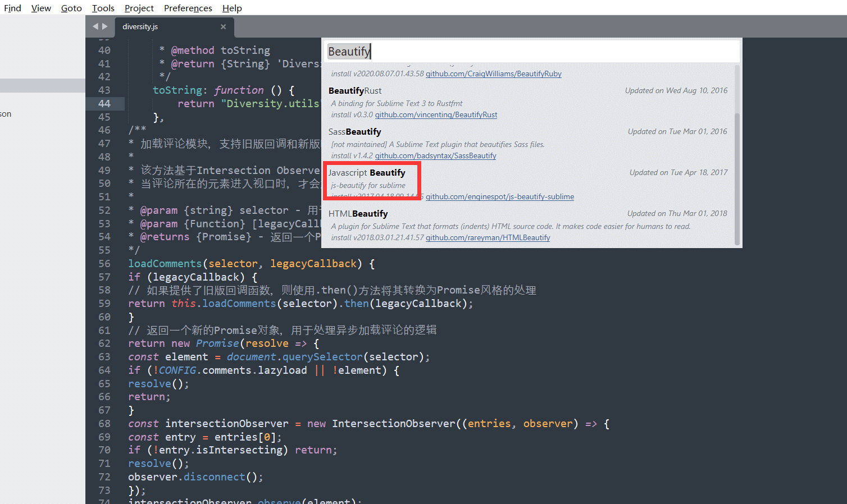Click the next file arrow in tab bar
The image size is (847, 504).
[x=104, y=26]
